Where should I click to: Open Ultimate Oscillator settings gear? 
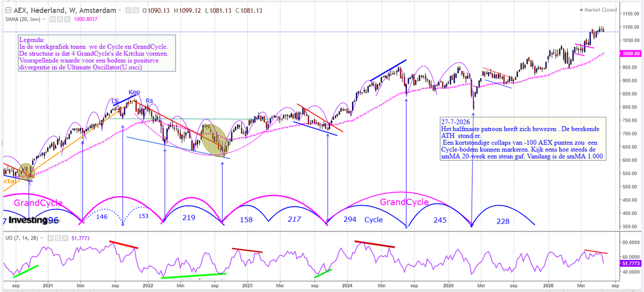57,238
